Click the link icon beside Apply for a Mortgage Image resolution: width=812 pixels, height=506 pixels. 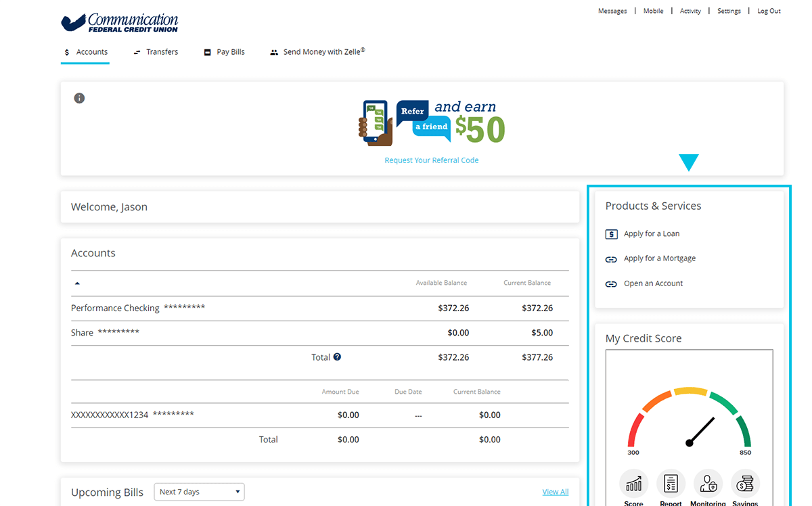pyautogui.click(x=611, y=258)
